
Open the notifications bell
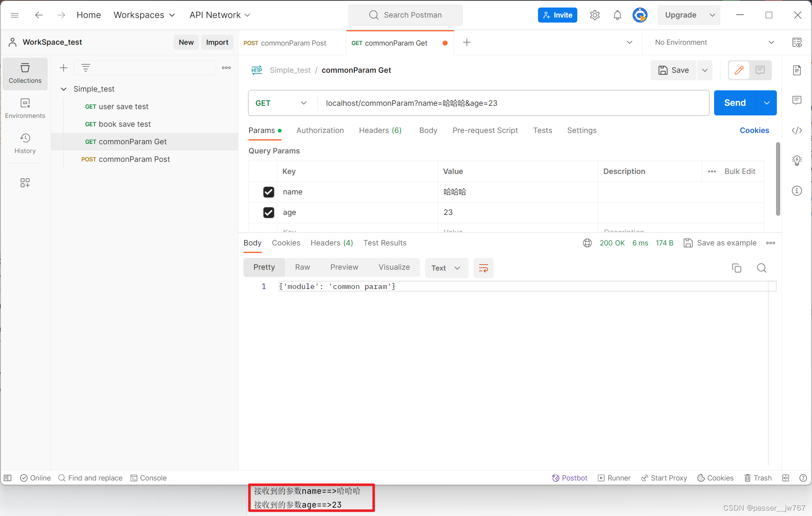[617, 15]
